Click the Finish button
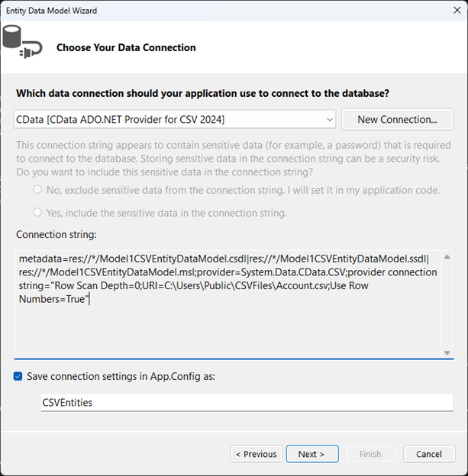 click(370, 454)
